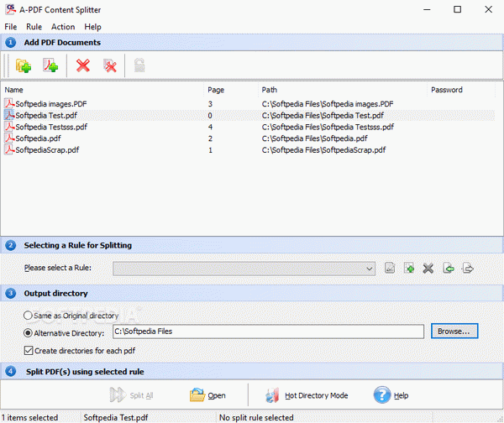Click the '1 items selected' status text
Screen dimensions: 504x423
point(30,417)
